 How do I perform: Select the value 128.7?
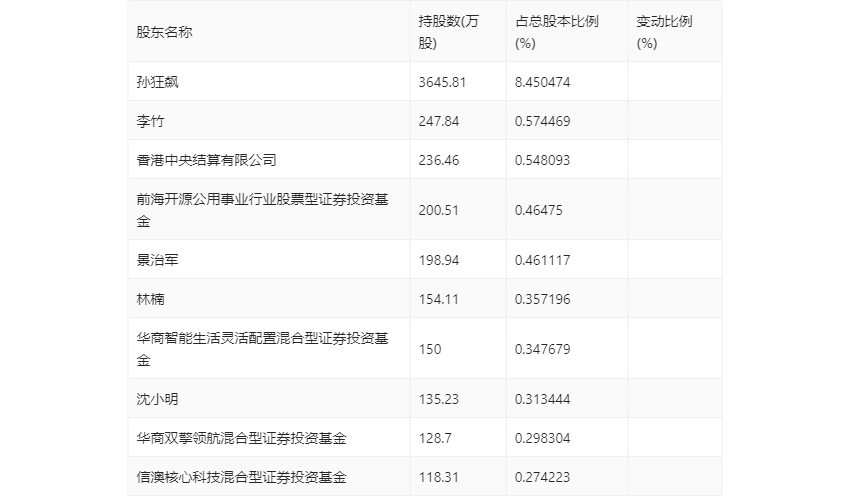tap(435, 438)
